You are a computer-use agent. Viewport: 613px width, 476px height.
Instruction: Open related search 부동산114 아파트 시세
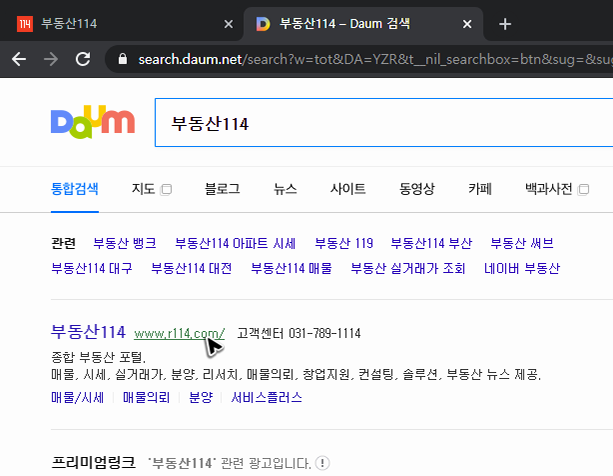(x=235, y=243)
